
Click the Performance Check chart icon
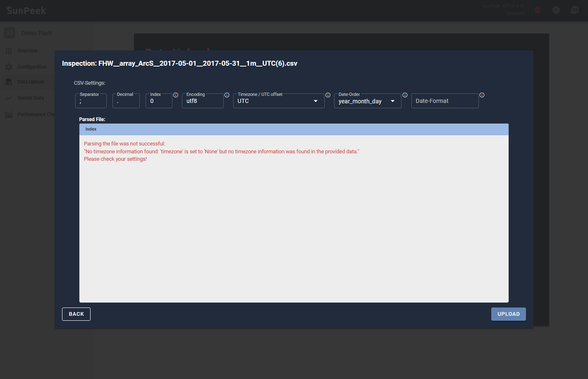click(x=9, y=114)
